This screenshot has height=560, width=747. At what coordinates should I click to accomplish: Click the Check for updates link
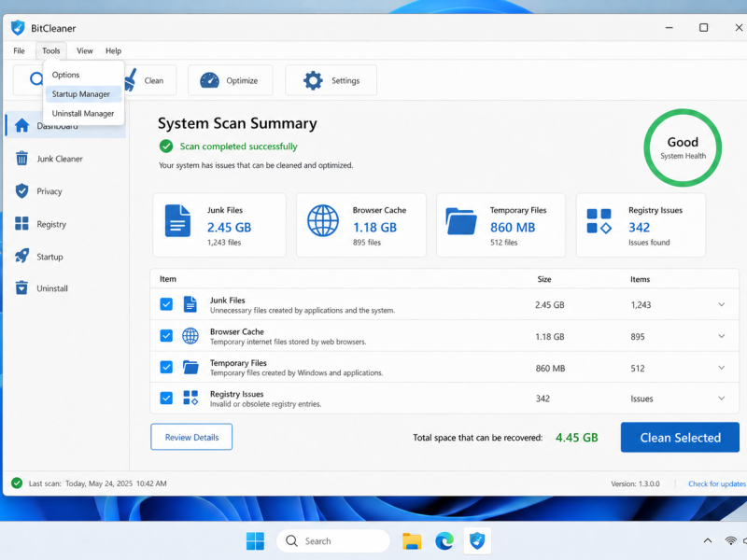[x=716, y=483]
